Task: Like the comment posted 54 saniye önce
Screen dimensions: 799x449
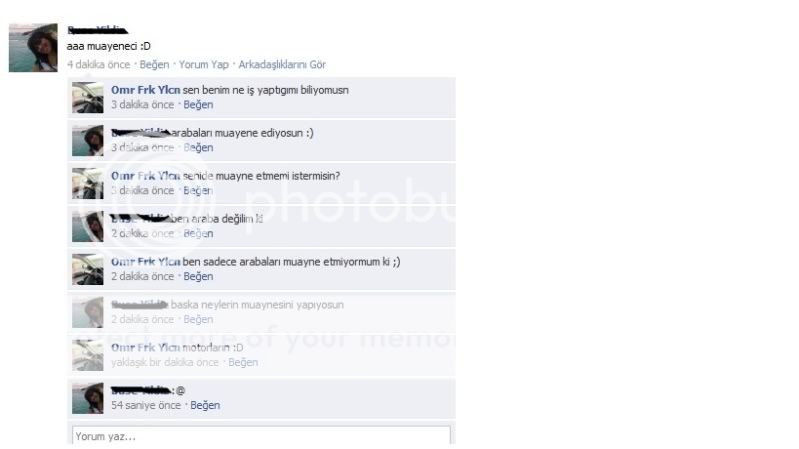Action: (205, 405)
